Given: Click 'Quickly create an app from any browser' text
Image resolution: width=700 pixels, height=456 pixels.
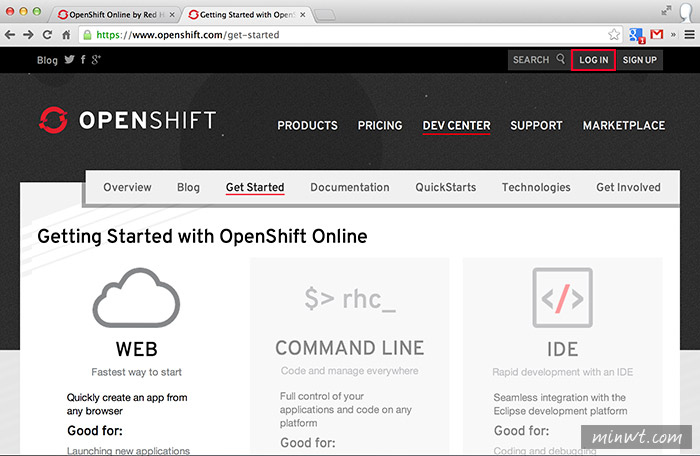Looking at the screenshot, I should [x=127, y=404].
